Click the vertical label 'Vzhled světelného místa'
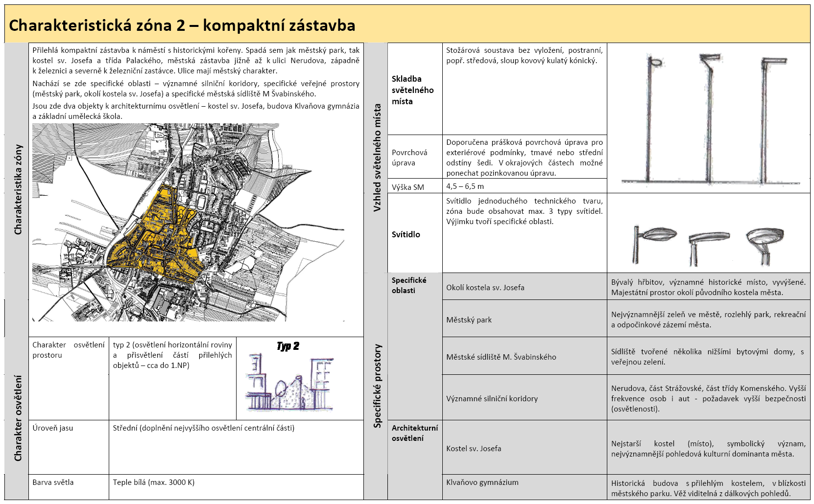This screenshot has width=814, height=504. click(377, 158)
